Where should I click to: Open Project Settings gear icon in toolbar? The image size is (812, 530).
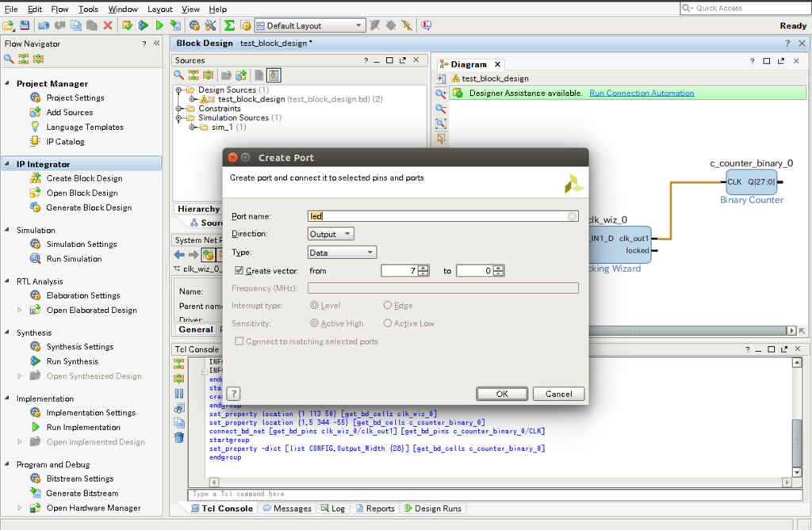click(x=194, y=25)
